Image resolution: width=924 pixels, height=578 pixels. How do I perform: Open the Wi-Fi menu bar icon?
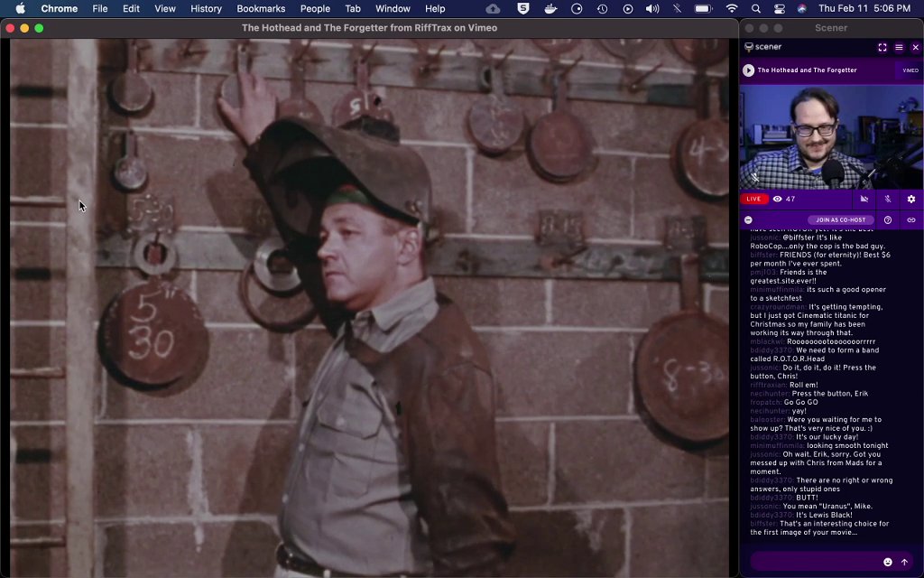[731, 8]
